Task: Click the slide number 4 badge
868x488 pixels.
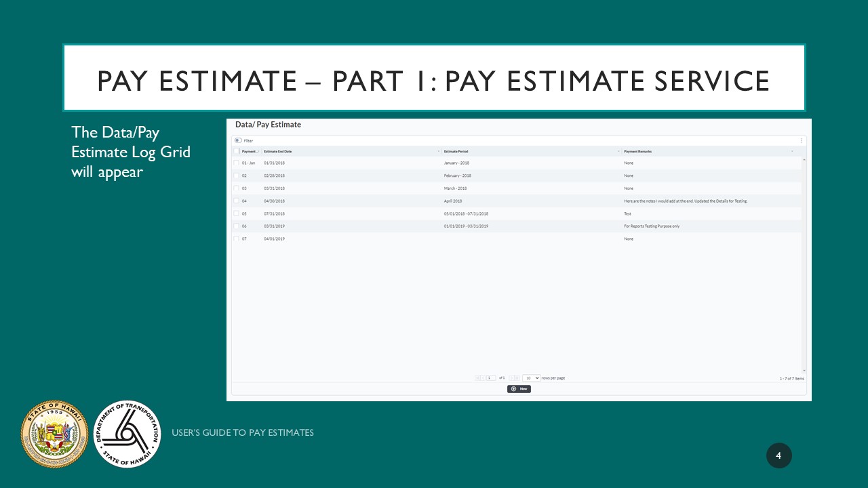Action: point(779,455)
